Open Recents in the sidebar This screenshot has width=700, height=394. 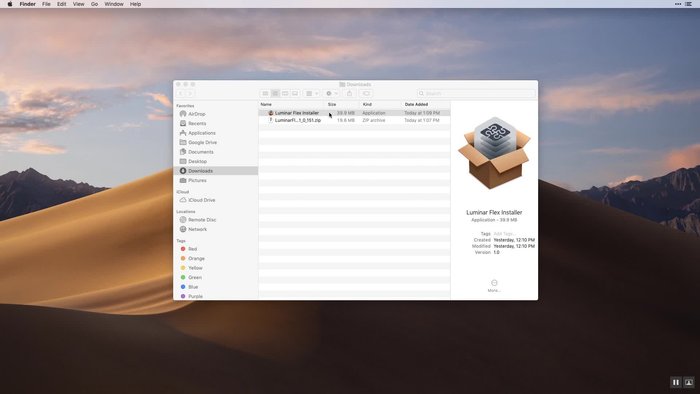click(x=197, y=124)
